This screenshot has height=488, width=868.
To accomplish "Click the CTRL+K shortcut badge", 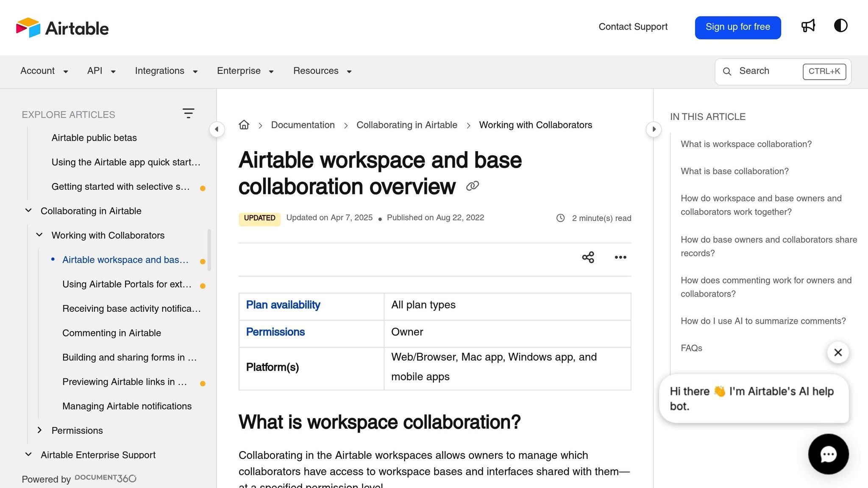I will pyautogui.click(x=824, y=71).
